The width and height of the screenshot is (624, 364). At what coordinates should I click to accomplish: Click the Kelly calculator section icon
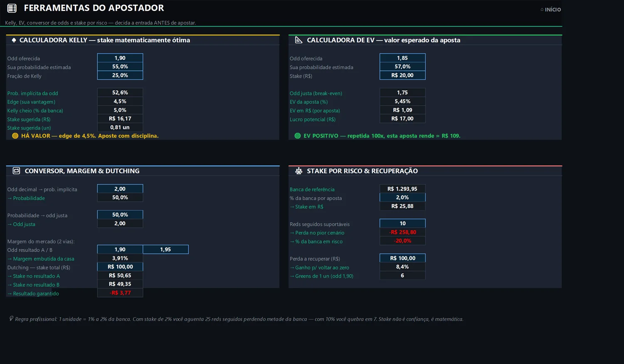[14, 40]
